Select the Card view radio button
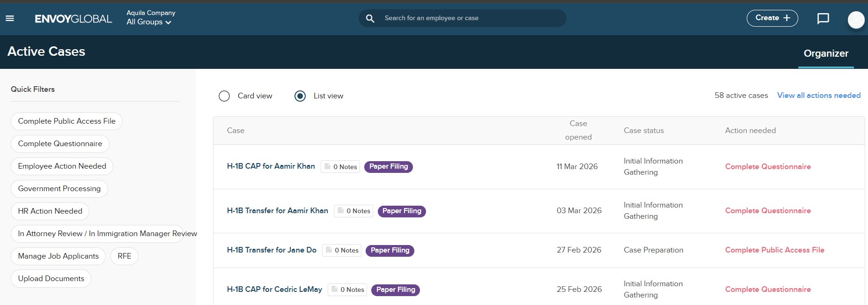 click(224, 96)
